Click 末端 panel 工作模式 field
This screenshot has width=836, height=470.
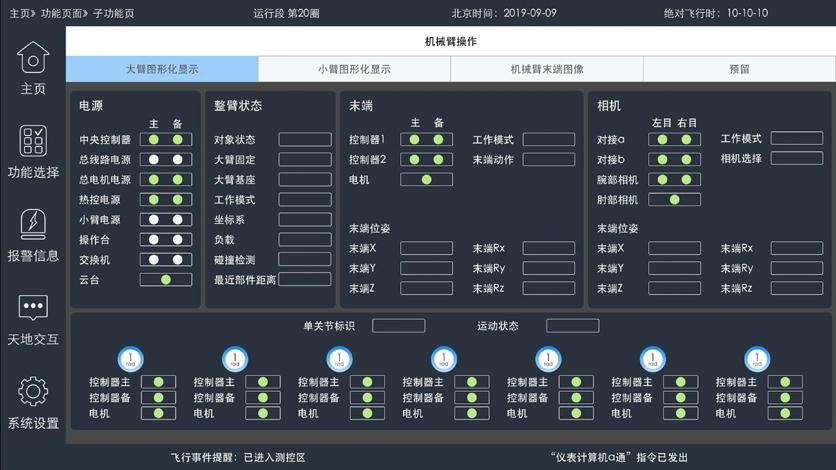pyautogui.click(x=549, y=140)
